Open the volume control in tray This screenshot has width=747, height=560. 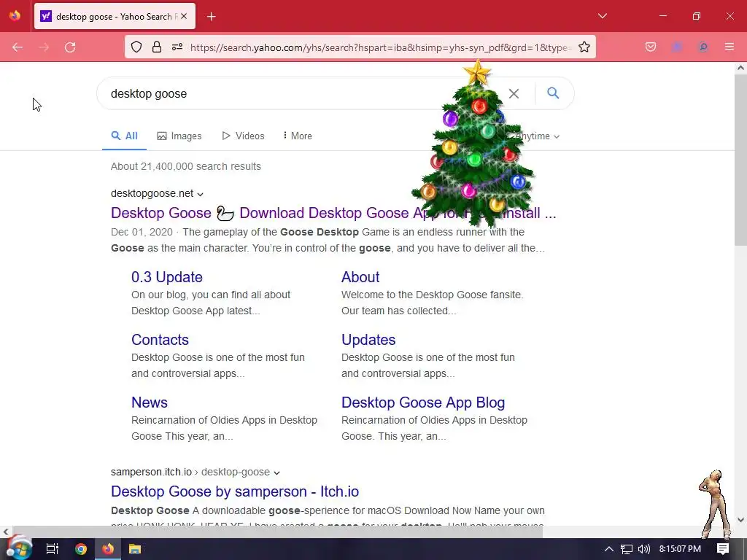(643, 549)
